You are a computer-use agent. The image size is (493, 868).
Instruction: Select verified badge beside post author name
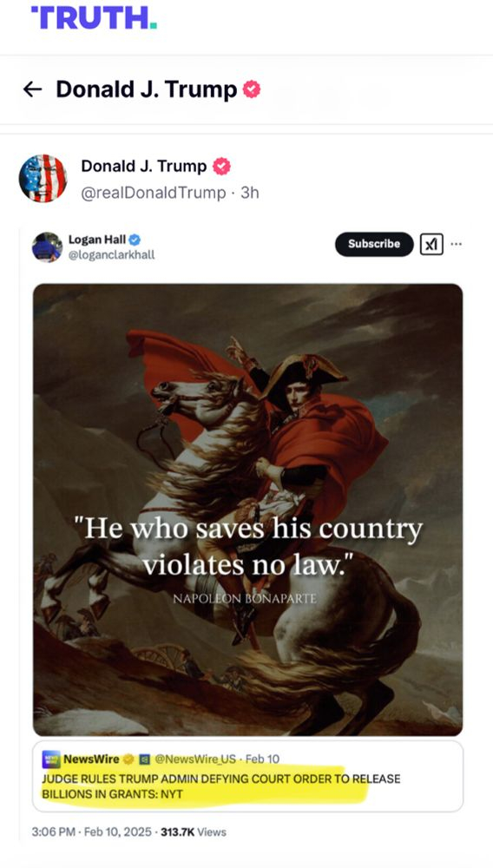click(222, 166)
